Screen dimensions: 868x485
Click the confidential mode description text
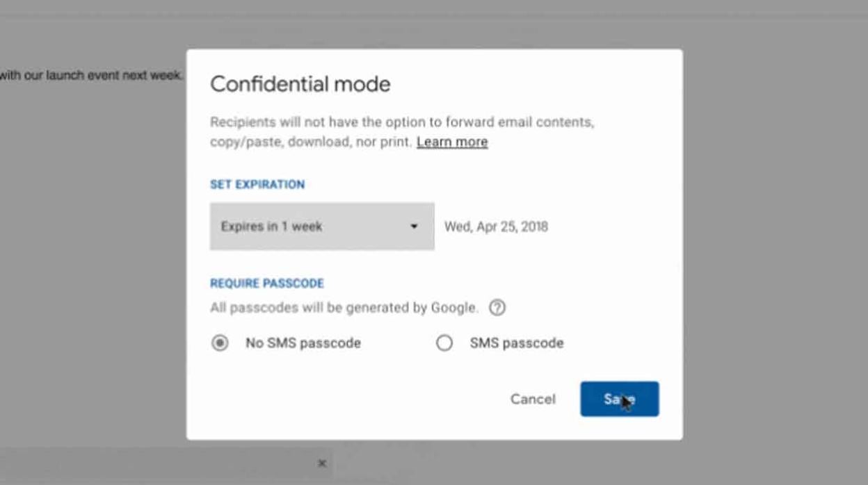point(401,131)
